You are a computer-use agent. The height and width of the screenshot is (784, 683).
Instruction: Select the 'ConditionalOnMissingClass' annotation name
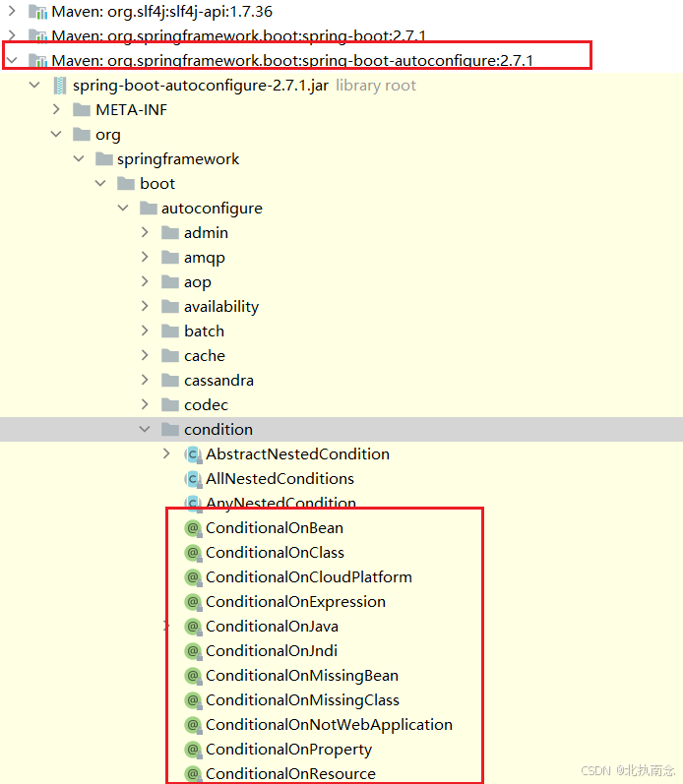303,700
